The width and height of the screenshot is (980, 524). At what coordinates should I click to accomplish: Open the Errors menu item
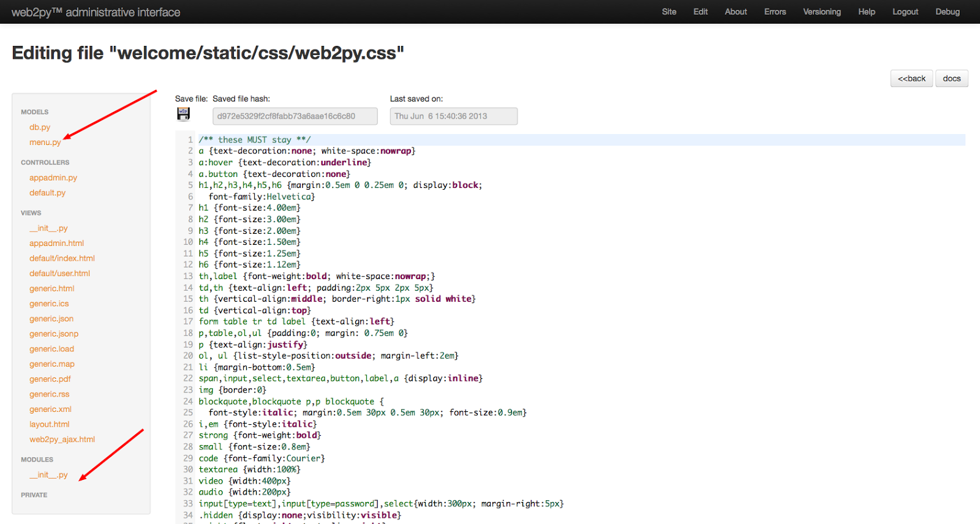[775, 12]
